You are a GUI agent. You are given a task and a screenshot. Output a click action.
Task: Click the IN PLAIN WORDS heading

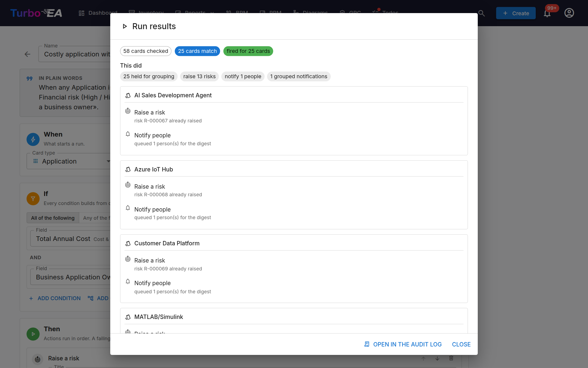click(x=60, y=78)
